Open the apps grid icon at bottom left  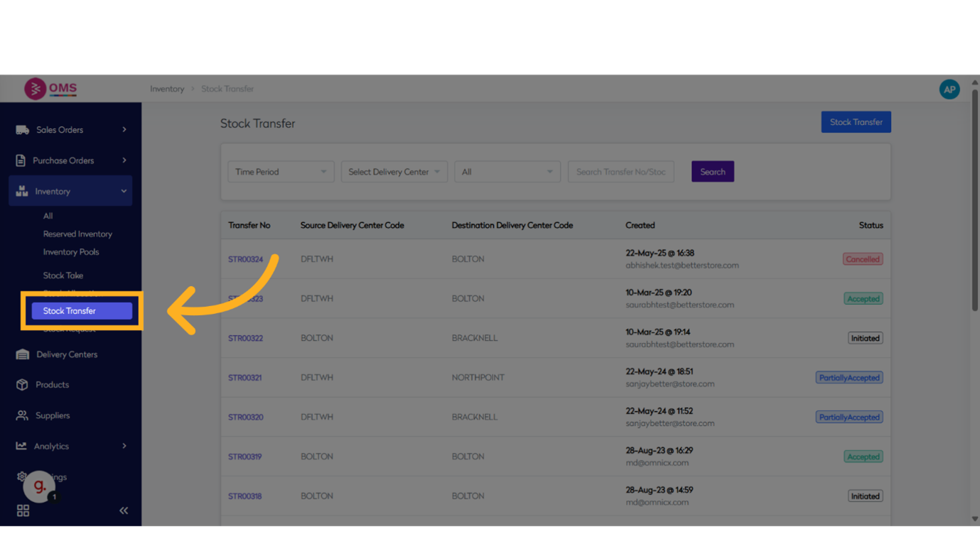click(x=23, y=511)
